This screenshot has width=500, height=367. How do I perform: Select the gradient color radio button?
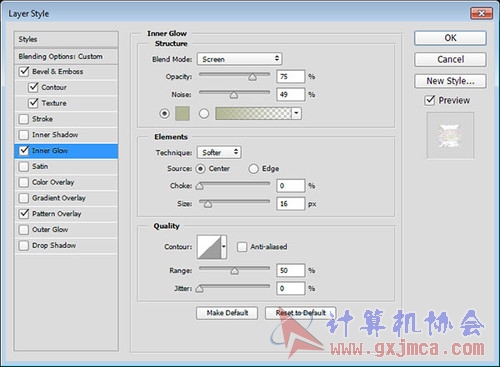pyautogui.click(x=204, y=114)
